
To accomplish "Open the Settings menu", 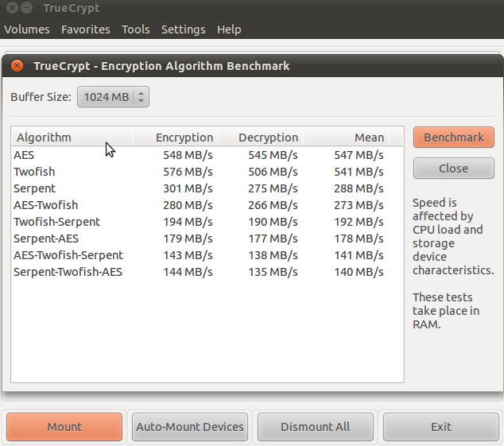I will (183, 29).
